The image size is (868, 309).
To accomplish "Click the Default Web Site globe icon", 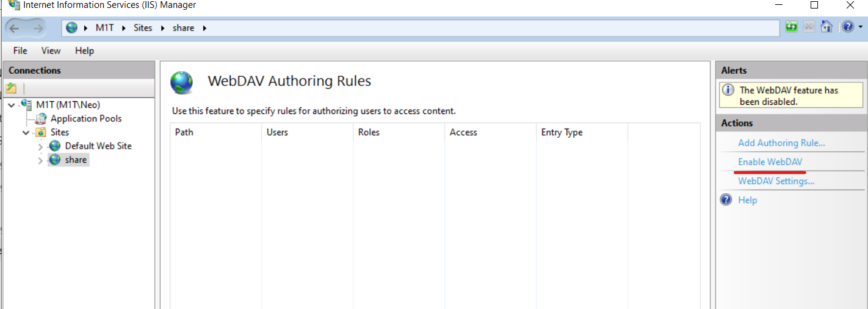I will point(55,146).
